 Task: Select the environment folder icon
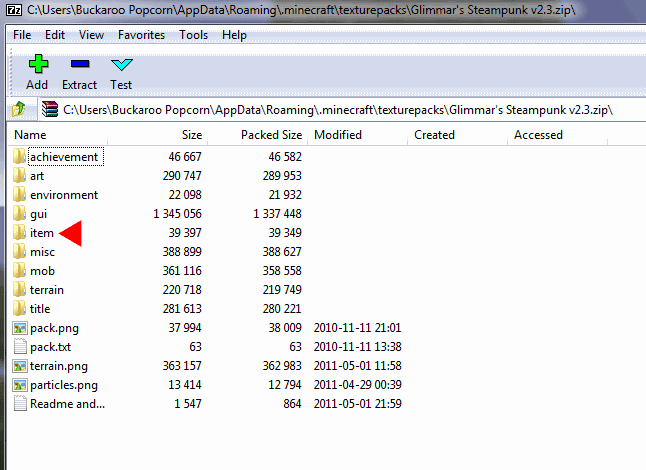[x=19, y=194]
